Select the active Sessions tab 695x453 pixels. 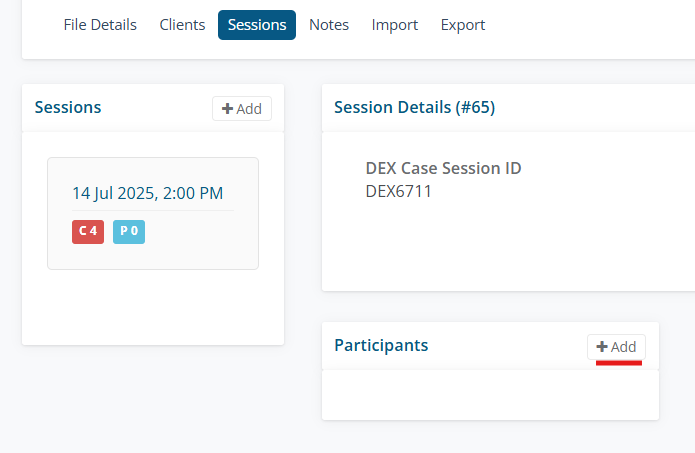point(257,25)
